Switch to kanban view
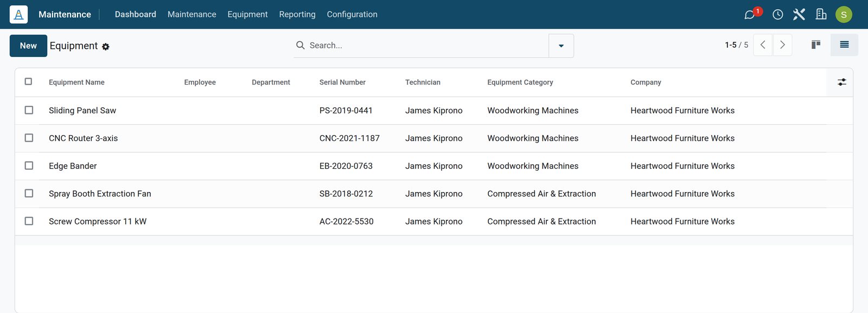The width and height of the screenshot is (868, 313). 816,44
